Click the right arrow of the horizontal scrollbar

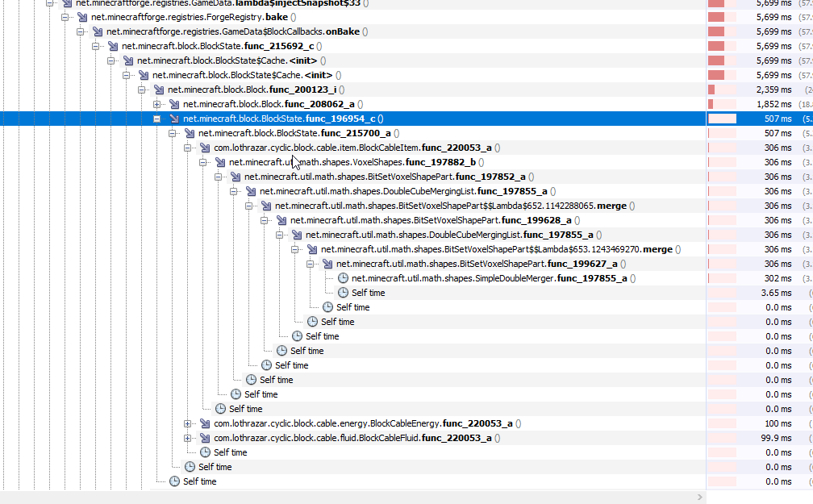698,498
